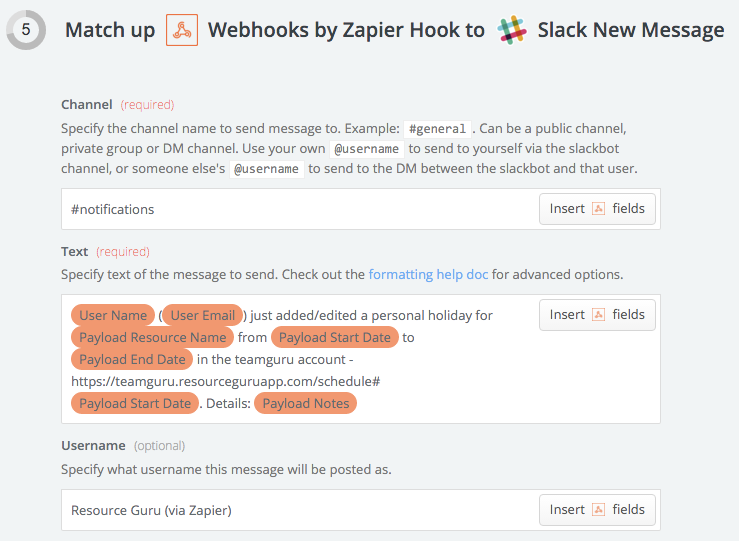Click the #notifications channel input field
739x541 pixels.
point(300,209)
